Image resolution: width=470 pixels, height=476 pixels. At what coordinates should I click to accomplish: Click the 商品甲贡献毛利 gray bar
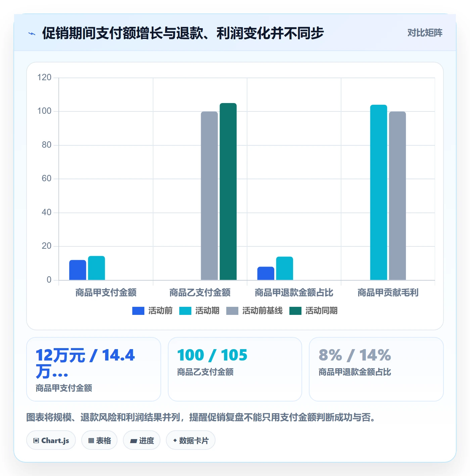click(397, 196)
